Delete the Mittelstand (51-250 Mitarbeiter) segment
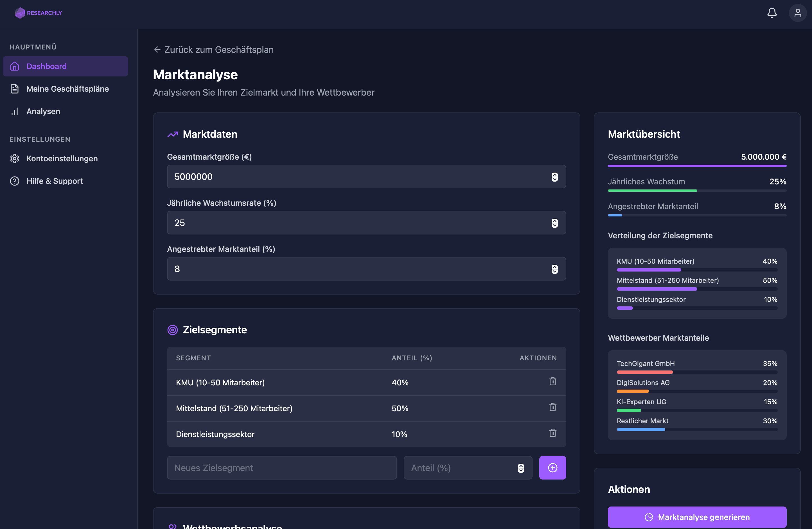The height and width of the screenshot is (529, 812). (x=553, y=407)
